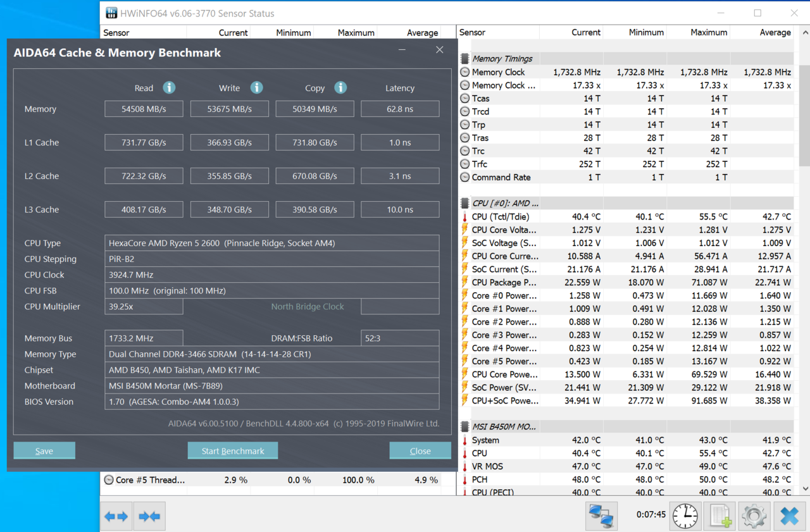The height and width of the screenshot is (532, 810).
Task: Click the CPU Clock value 3924.7 MHz
Action: click(x=272, y=275)
